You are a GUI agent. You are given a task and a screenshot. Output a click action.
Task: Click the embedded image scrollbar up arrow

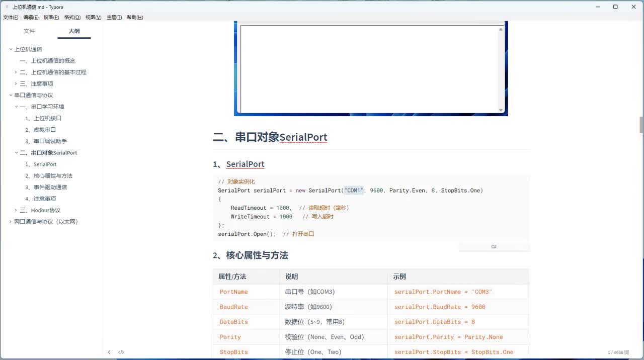click(x=501, y=30)
